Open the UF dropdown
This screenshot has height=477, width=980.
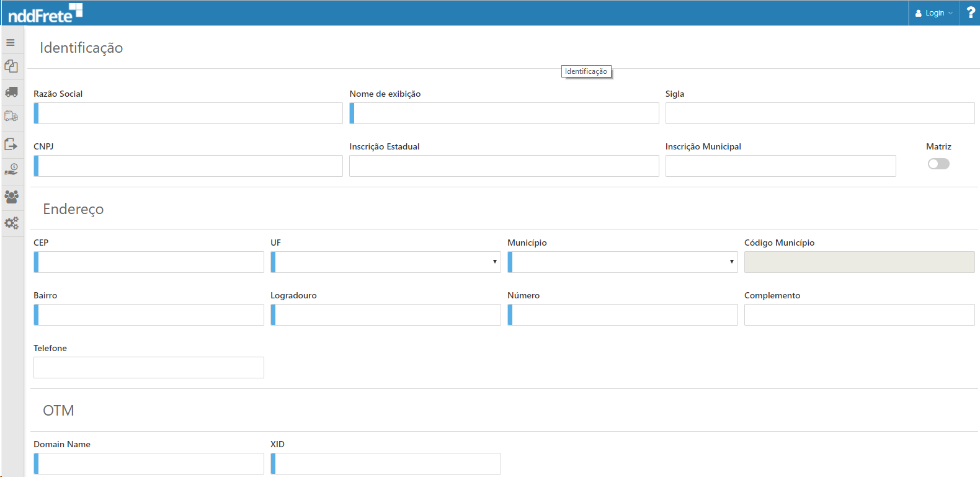click(385, 262)
